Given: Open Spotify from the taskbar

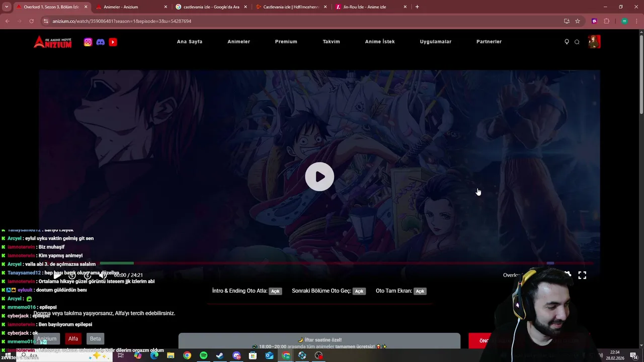Looking at the screenshot, I should 203,355.
